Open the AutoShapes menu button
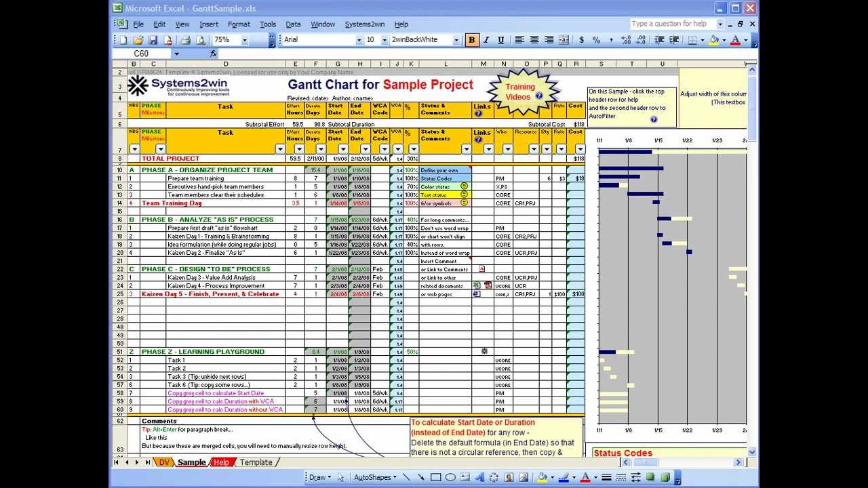This screenshot has width=868, height=488. (375, 477)
